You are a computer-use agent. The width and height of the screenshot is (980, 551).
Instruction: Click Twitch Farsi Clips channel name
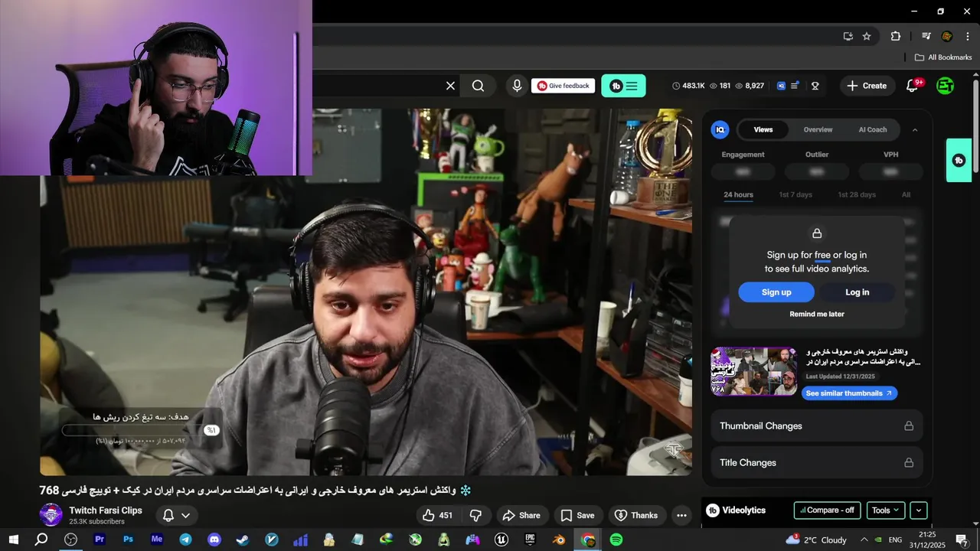106,510
